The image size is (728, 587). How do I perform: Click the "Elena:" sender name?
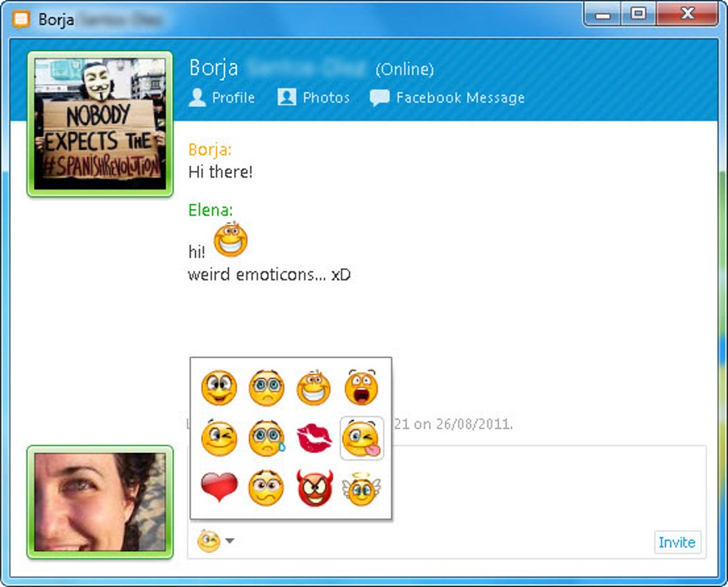[211, 210]
